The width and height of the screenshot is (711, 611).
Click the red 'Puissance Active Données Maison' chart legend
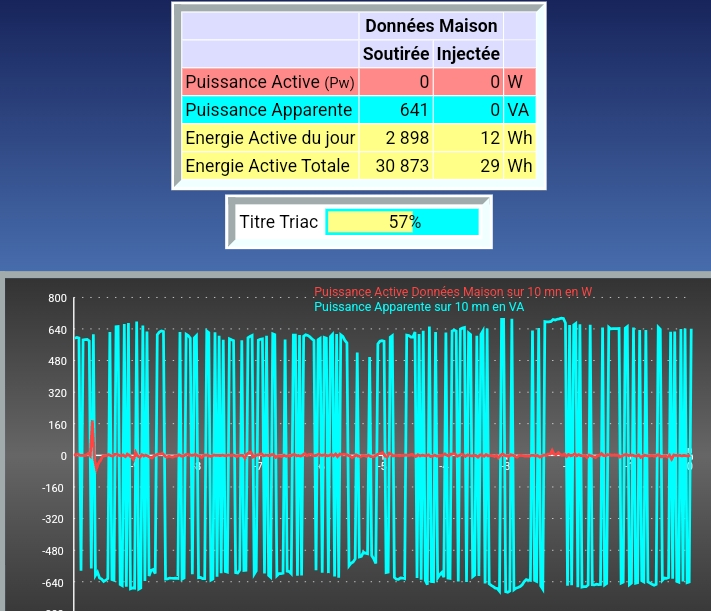[453, 292]
